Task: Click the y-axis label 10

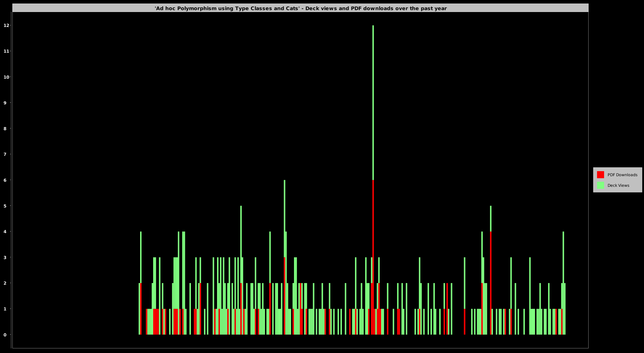Action: [6, 77]
